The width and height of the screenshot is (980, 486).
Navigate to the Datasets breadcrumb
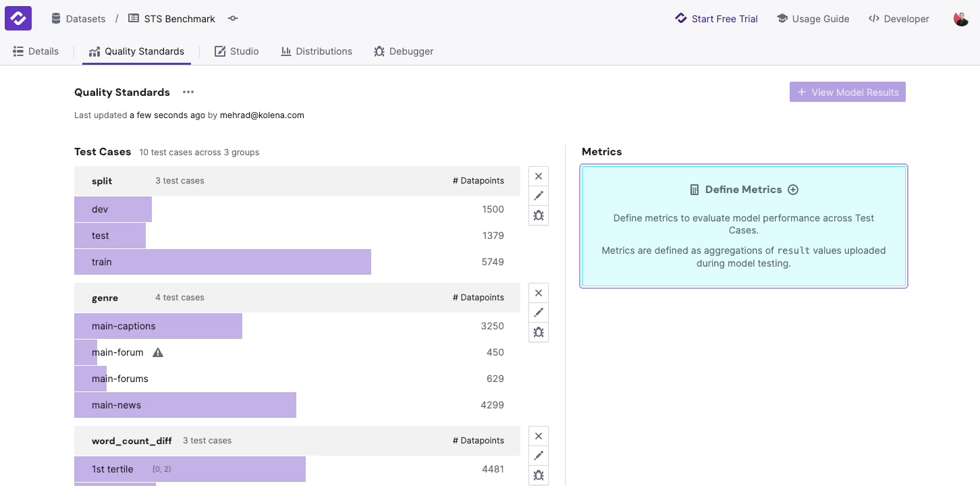pyautogui.click(x=78, y=18)
